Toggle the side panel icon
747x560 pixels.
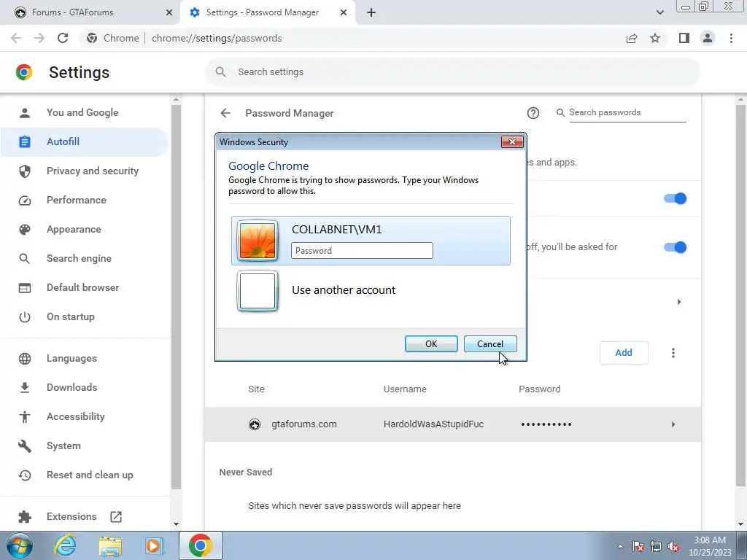tap(684, 38)
